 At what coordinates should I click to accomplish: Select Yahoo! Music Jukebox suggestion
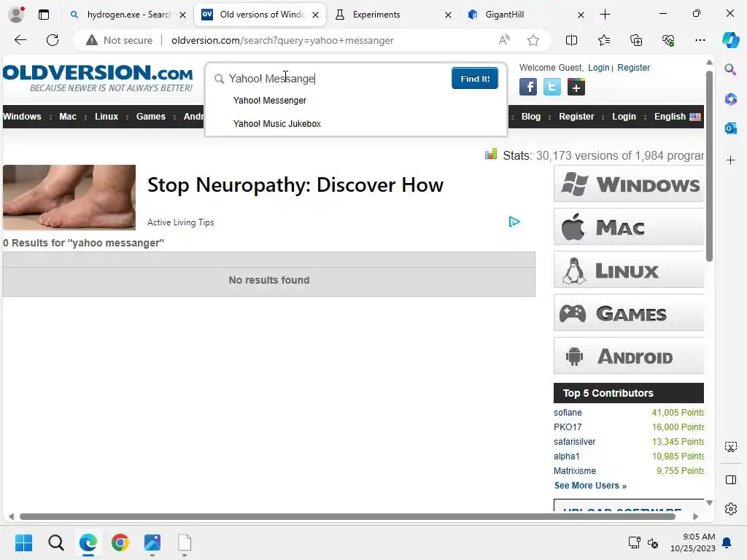(276, 124)
